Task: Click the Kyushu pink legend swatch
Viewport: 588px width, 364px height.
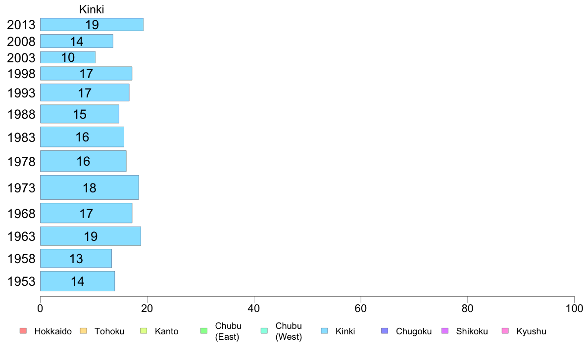Action: [505, 331]
